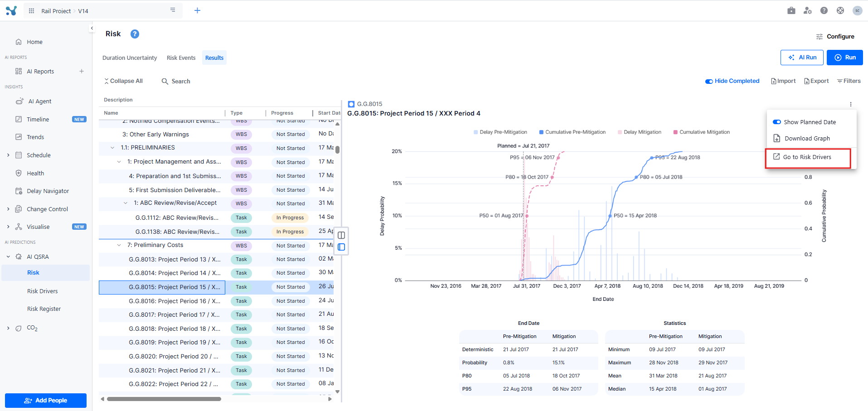Collapse 1: Project Management and Ass... row
868x411 pixels.
point(119,162)
